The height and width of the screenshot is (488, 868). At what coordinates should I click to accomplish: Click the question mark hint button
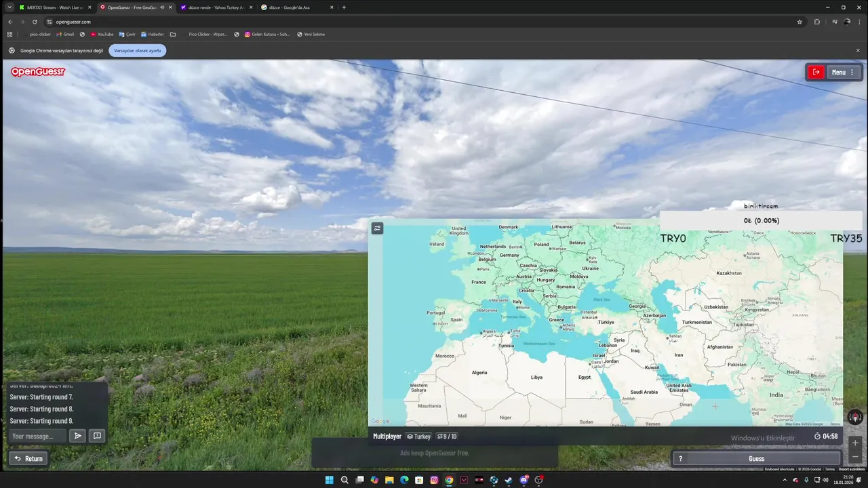click(x=681, y=458)
